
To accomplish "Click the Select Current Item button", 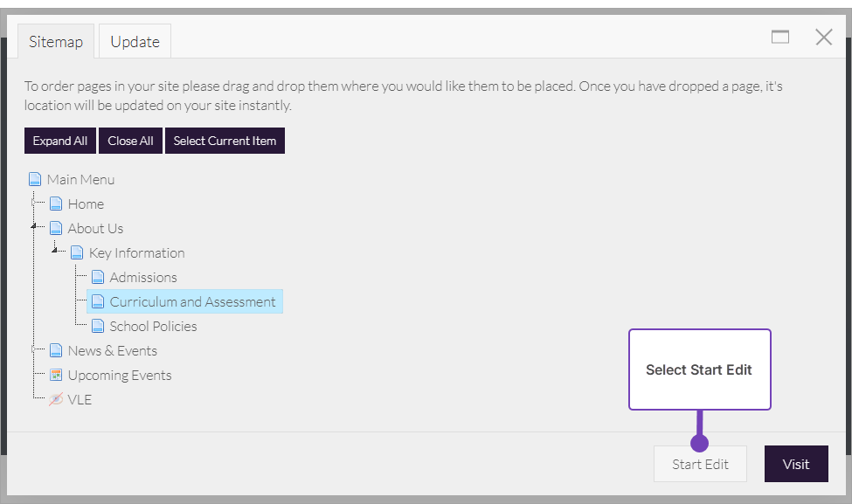I will [x=225, y=141].
